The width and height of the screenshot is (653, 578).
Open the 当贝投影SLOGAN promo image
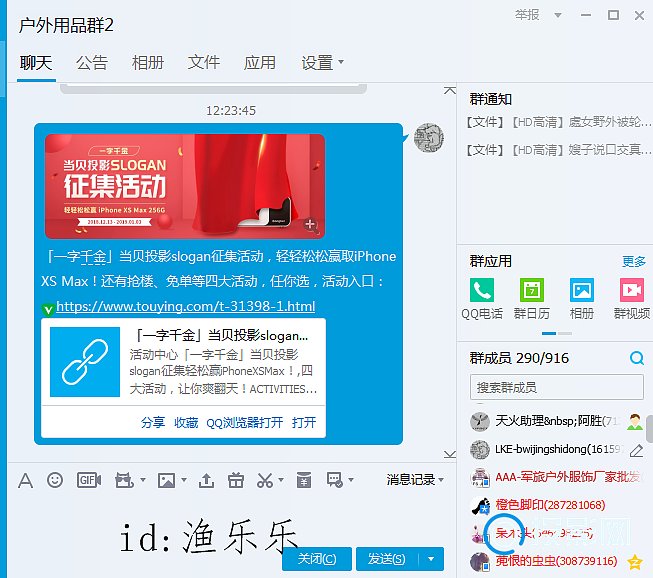pos(185,186)
